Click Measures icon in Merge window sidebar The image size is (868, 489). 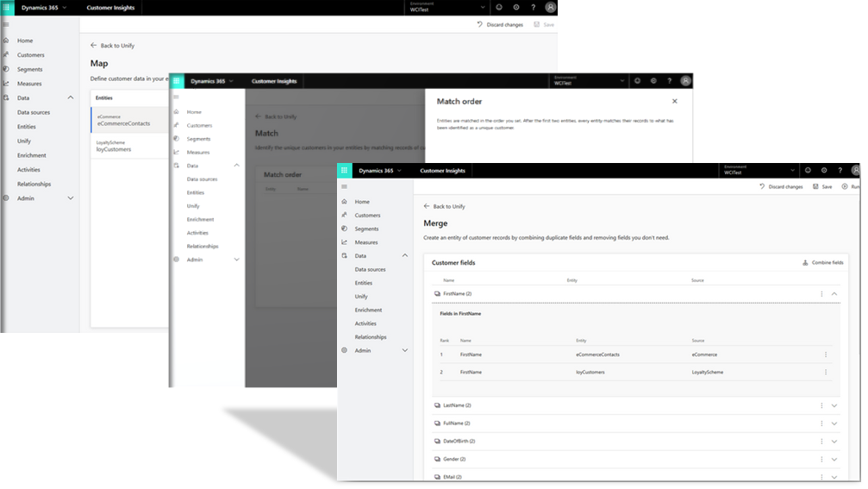point(344,242)
